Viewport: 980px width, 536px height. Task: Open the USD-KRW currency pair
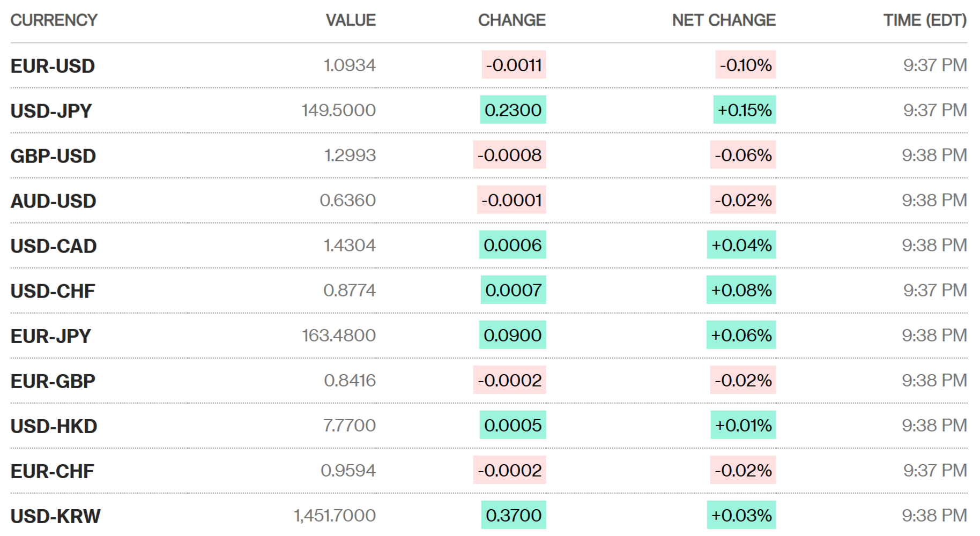(x=55, y=516)
